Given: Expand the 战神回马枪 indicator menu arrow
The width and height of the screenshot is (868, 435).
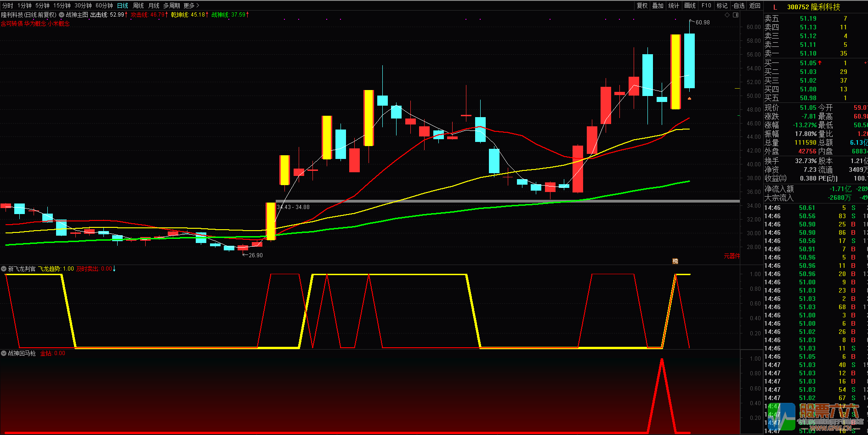Looking at the screenshot, I should pyautogui.click(x=4, y=353).
